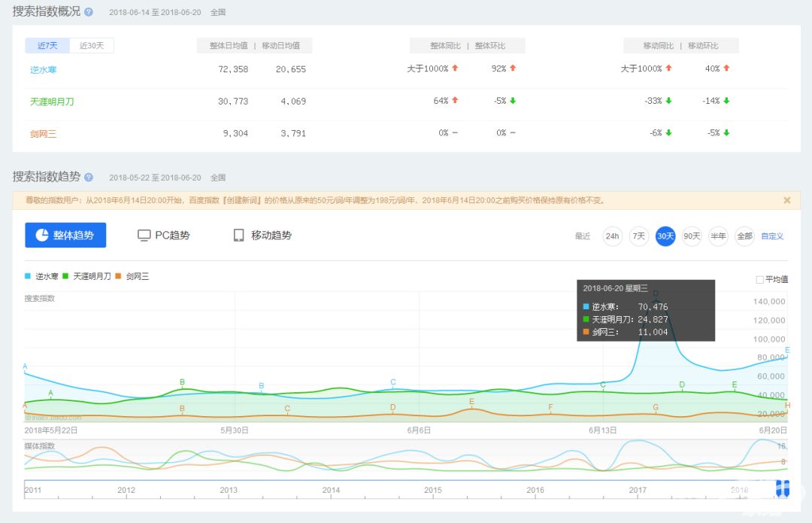Screen dimensions: 812x523
Task: Click the 整体日均值 column header
Action: click(229, 46)
